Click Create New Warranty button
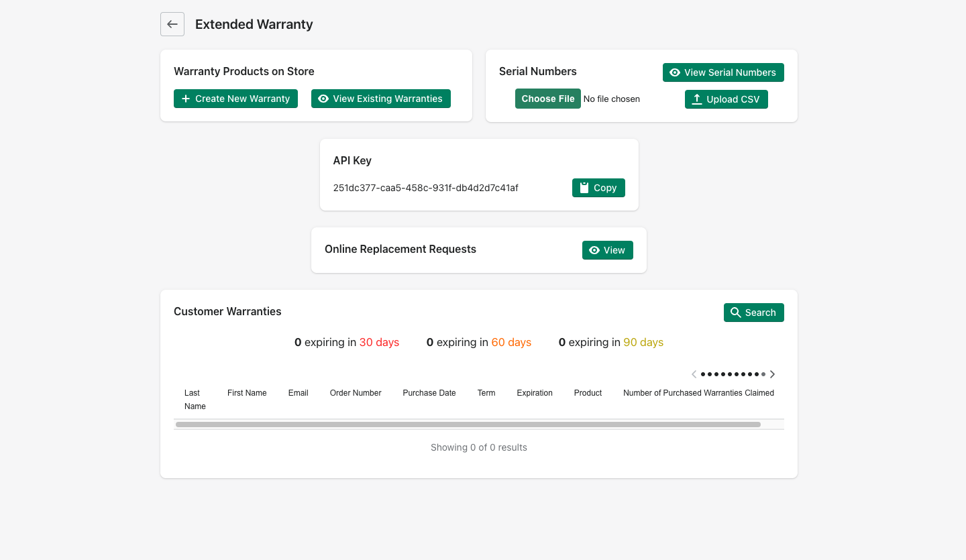The width and height of the screenshot is (966, 560). pyautogui.click(x=235, y=99)
